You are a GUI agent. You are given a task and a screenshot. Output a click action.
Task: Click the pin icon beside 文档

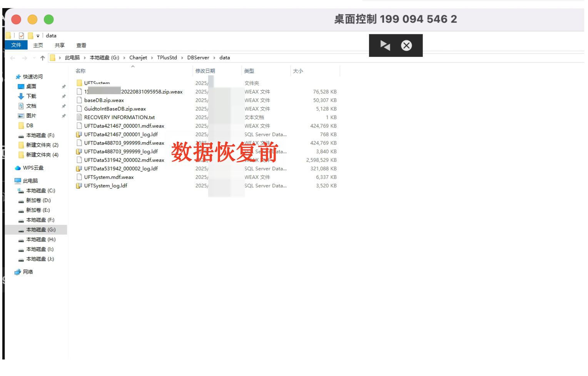(x=63, y=106)
